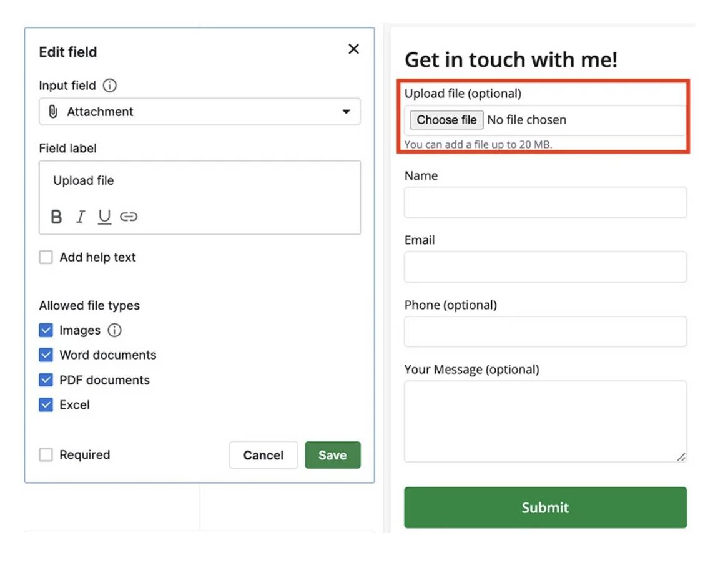Enable the Add help text checkbox
This screenshot has width=728, height=563.
[x=46, y=257]
